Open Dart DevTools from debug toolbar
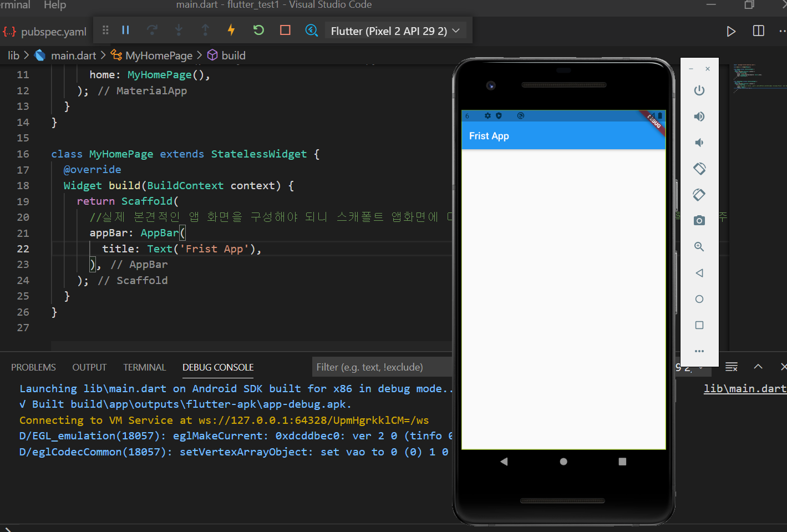 tap(312, 30)
